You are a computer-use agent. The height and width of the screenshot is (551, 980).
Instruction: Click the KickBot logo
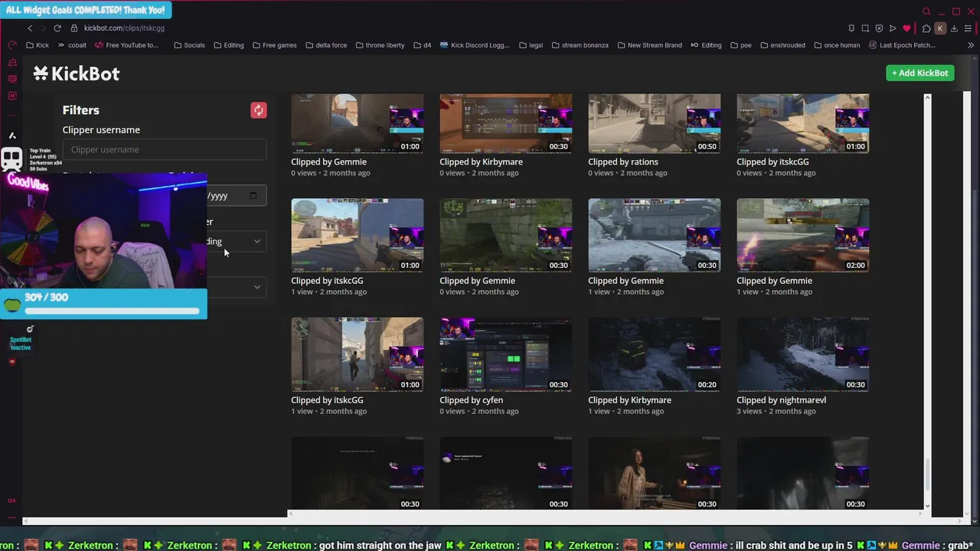[x=77, y=73]
